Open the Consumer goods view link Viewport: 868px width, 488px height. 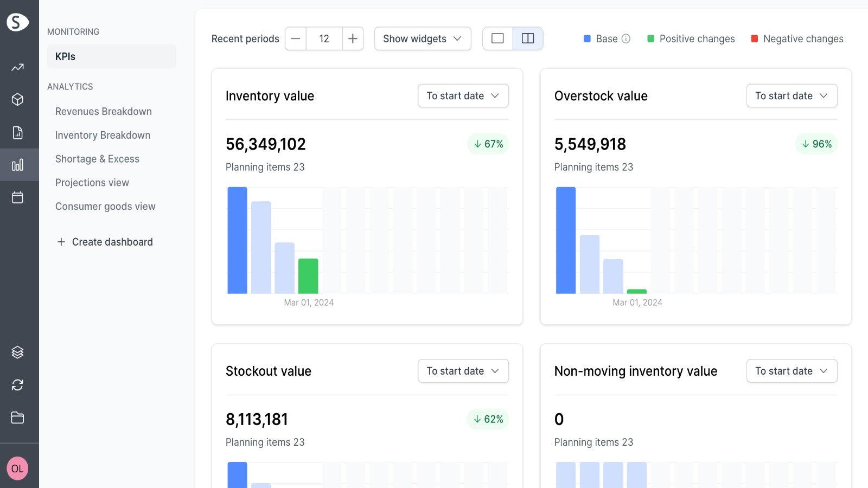[x=105, y=206]
